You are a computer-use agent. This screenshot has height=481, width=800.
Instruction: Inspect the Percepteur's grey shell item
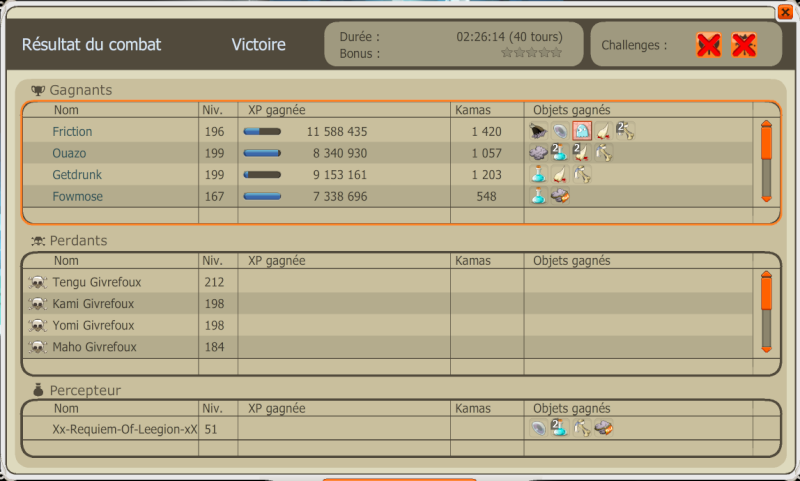coord(538,428)
